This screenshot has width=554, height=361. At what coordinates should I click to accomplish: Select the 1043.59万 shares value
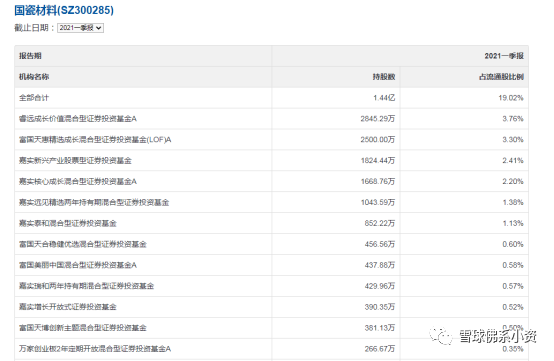tap(378, 202)
